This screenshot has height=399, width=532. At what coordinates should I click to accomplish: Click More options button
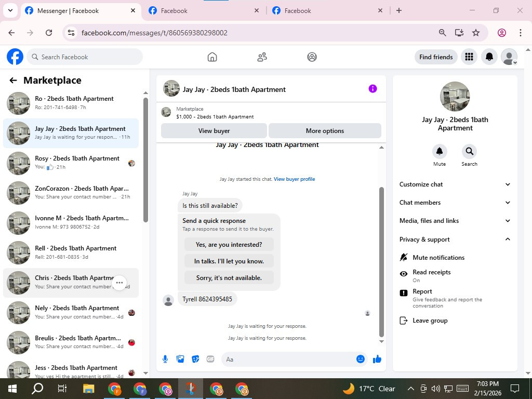tap(325, 130)
